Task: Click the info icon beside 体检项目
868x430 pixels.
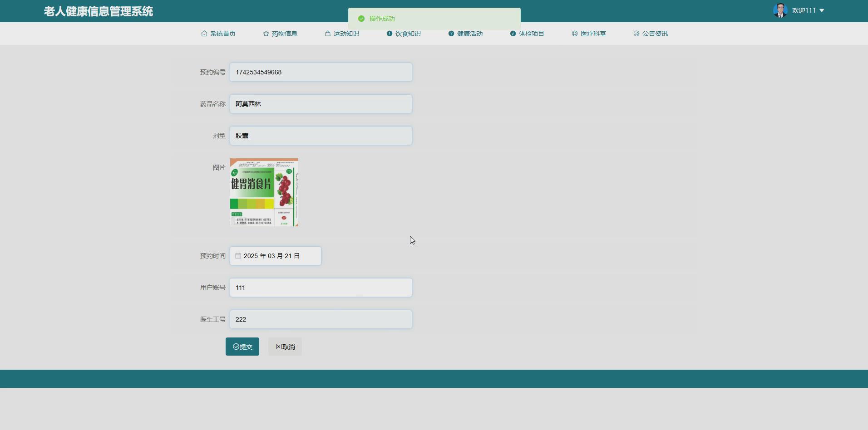Action: pos(513,34)
